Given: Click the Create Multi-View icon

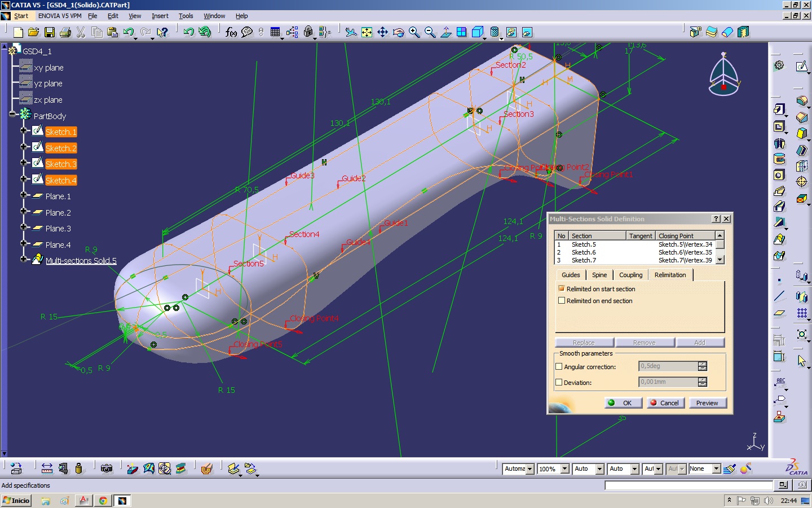Looking at the screenshot, I should [x=461, y=32].
